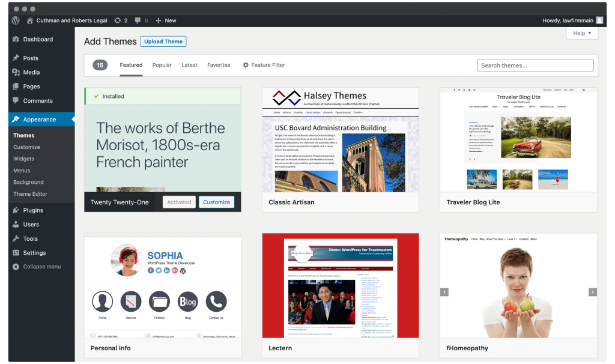Select the Themes submenu item
The width and height of the screenshot is (615, 364).
(24, 135)
